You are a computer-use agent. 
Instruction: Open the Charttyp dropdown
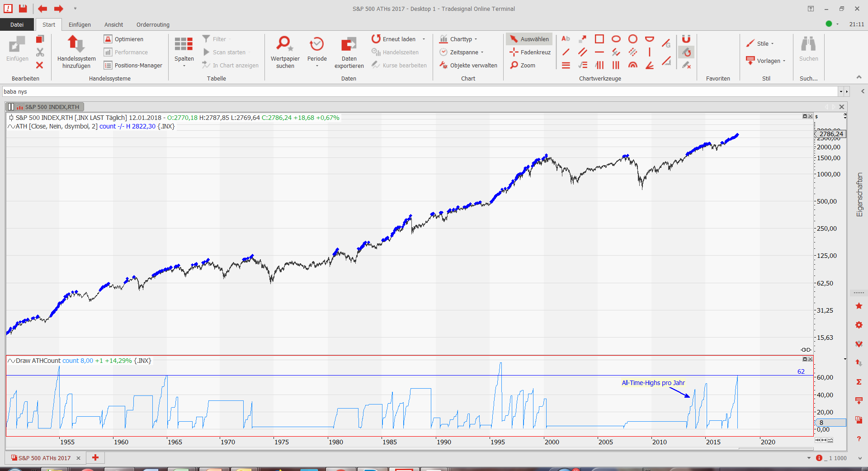[458, 39]
